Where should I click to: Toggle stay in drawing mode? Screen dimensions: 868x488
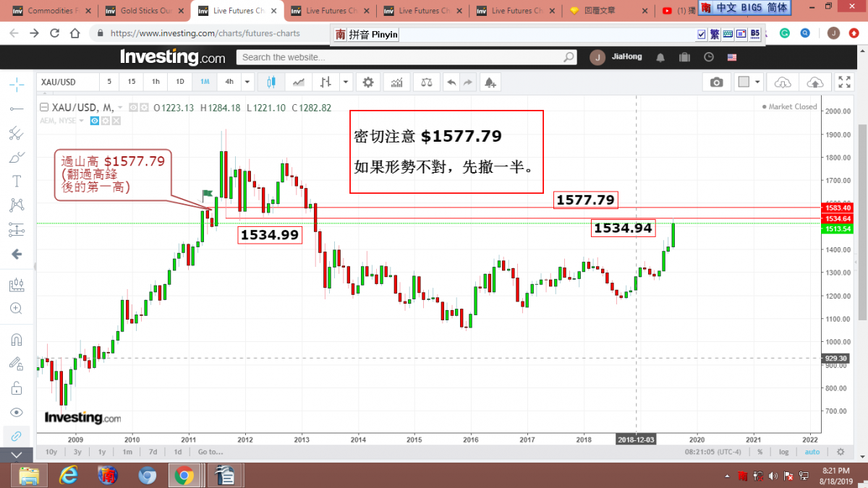pos(16,364)
